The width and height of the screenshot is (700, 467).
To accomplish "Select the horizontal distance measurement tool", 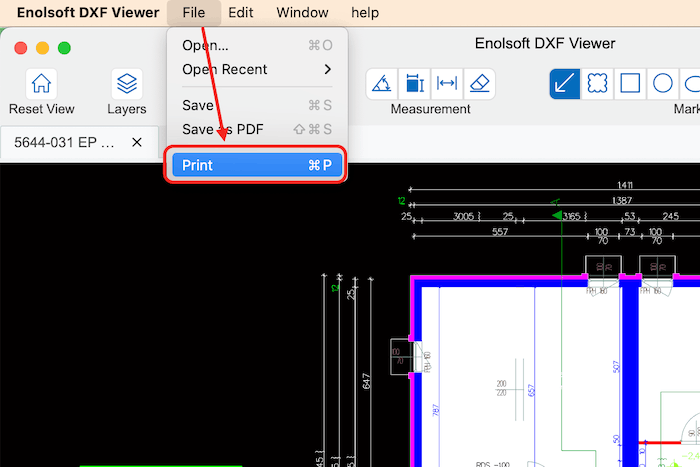I will (447, 83).
